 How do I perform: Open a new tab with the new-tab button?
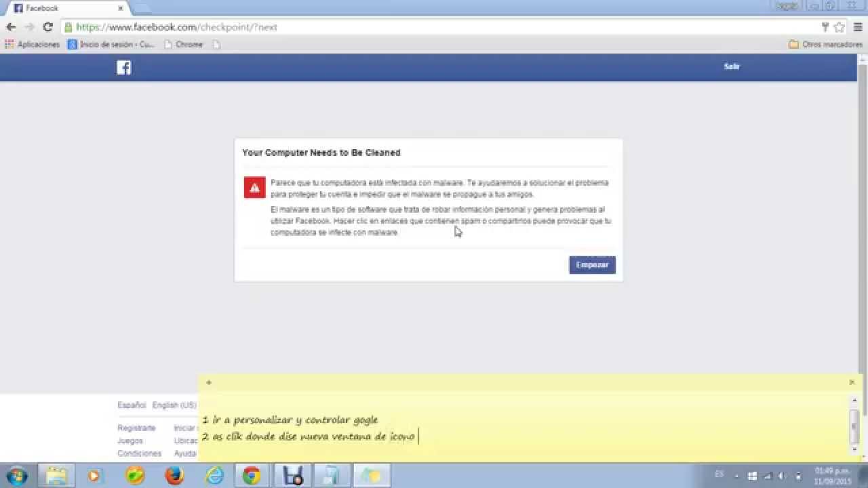[142, 8]
